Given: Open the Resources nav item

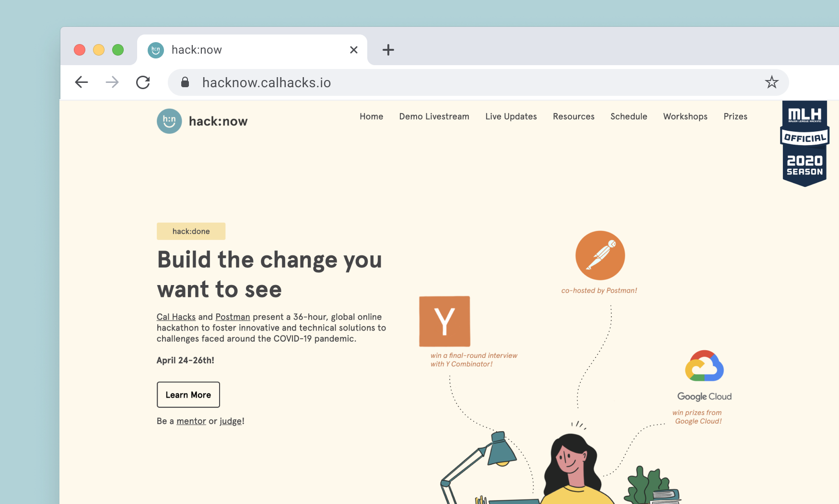Looking at the screenshot, I should [x=573, y=116].
